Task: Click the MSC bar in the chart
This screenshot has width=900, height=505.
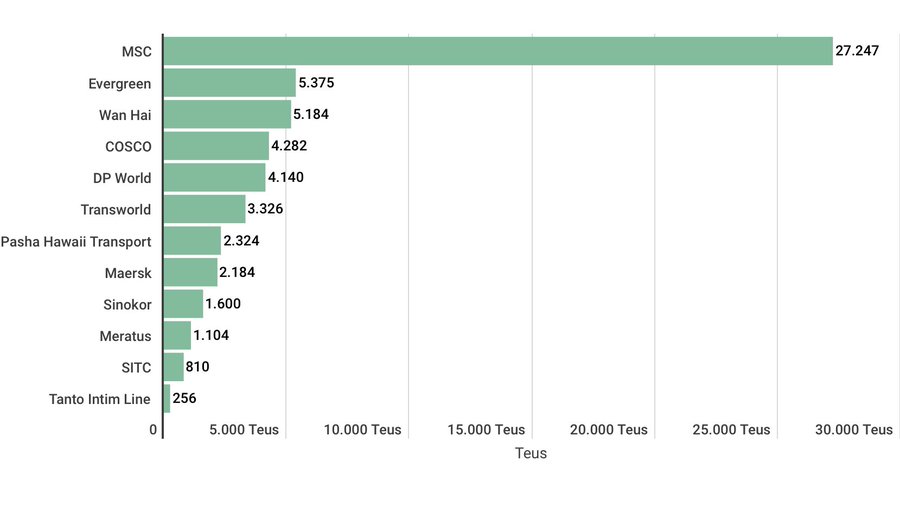Action: pyautogui.click(x=497, y=51)
